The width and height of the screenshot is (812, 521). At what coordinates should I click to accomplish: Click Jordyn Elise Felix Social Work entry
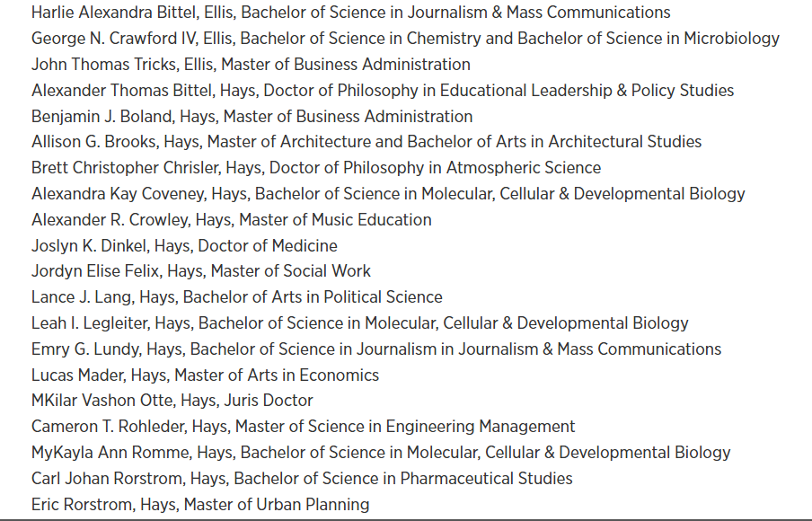tap(201, 271)
